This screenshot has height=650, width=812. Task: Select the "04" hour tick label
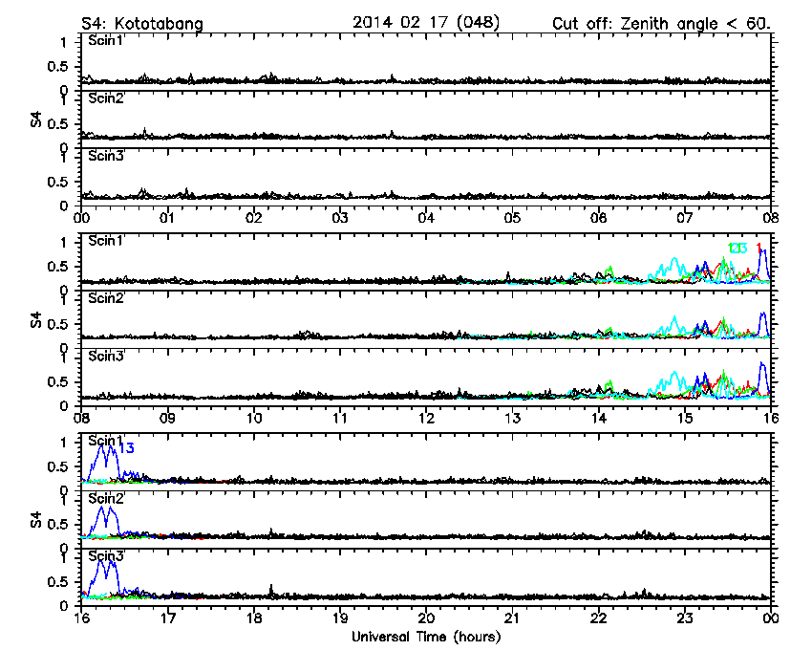(x=426, y=218)
